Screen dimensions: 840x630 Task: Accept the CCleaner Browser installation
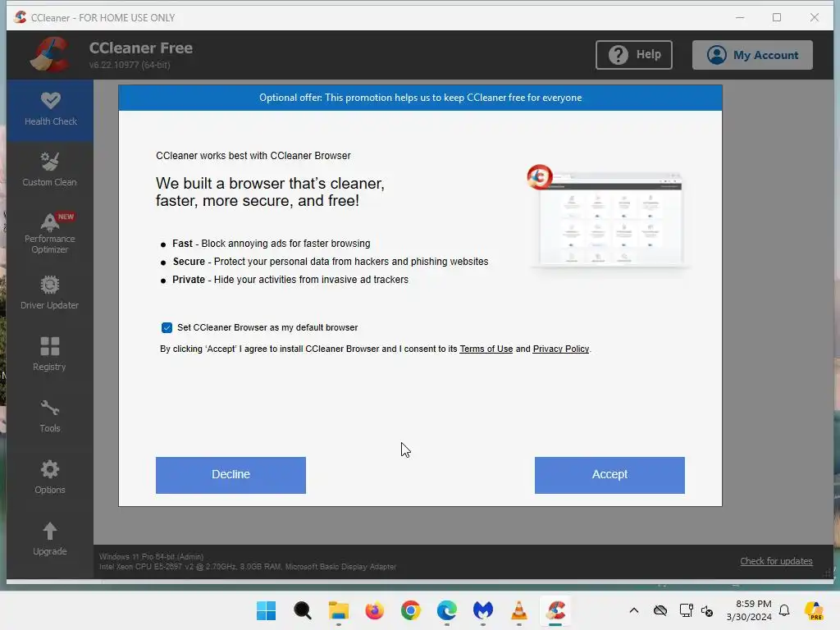pos(609,475)
